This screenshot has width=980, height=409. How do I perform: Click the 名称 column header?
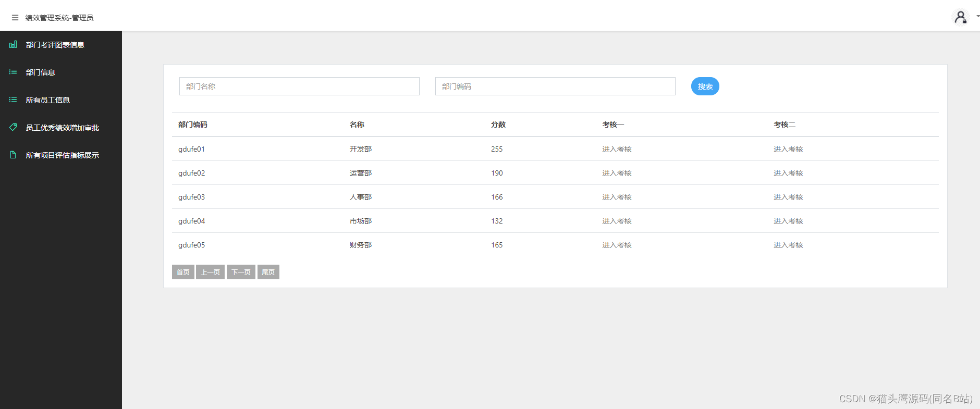click(357, 125)
